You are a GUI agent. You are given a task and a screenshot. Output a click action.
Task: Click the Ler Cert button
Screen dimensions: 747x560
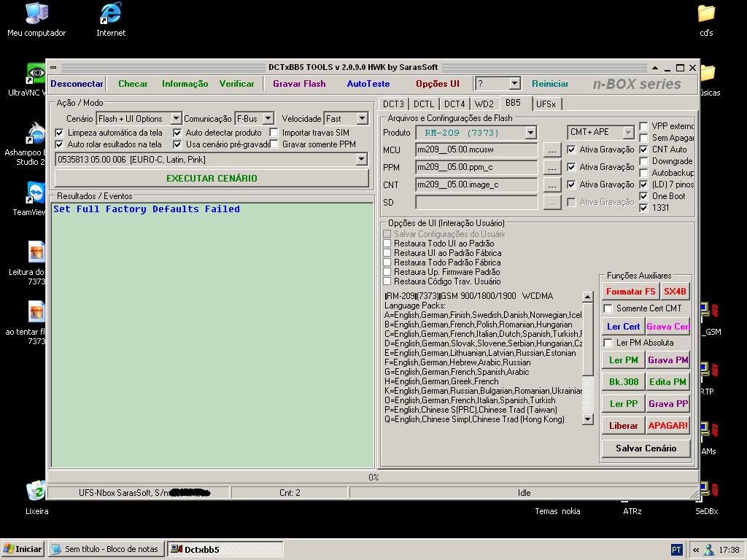tap(623, 326)
